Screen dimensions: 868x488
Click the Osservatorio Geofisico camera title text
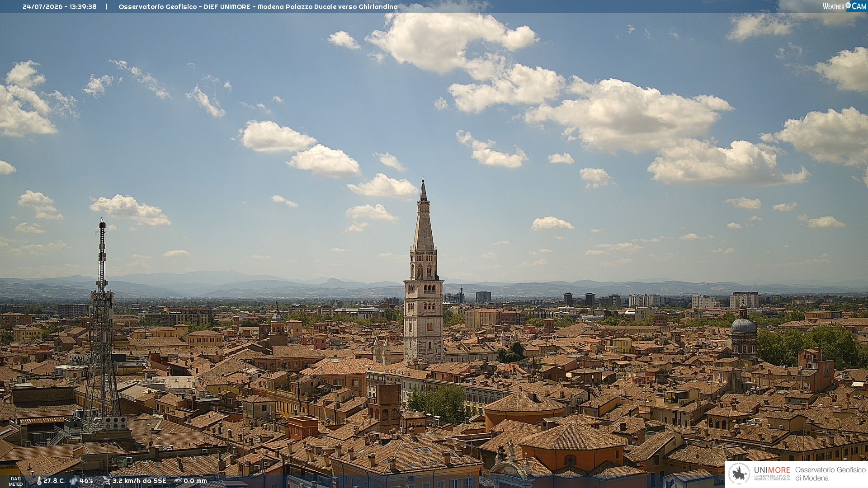click(258, 7)
